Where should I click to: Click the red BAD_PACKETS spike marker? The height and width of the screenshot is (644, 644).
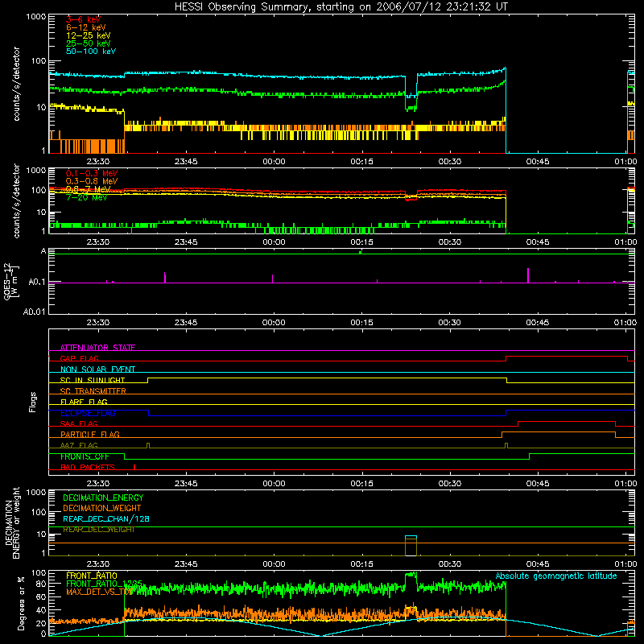click(134, 467)
